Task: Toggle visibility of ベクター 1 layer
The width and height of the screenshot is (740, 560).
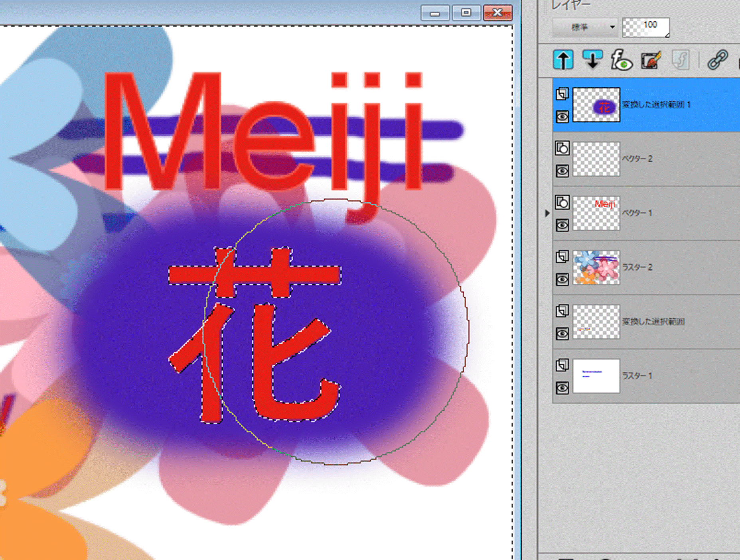Action: point(562,225)
